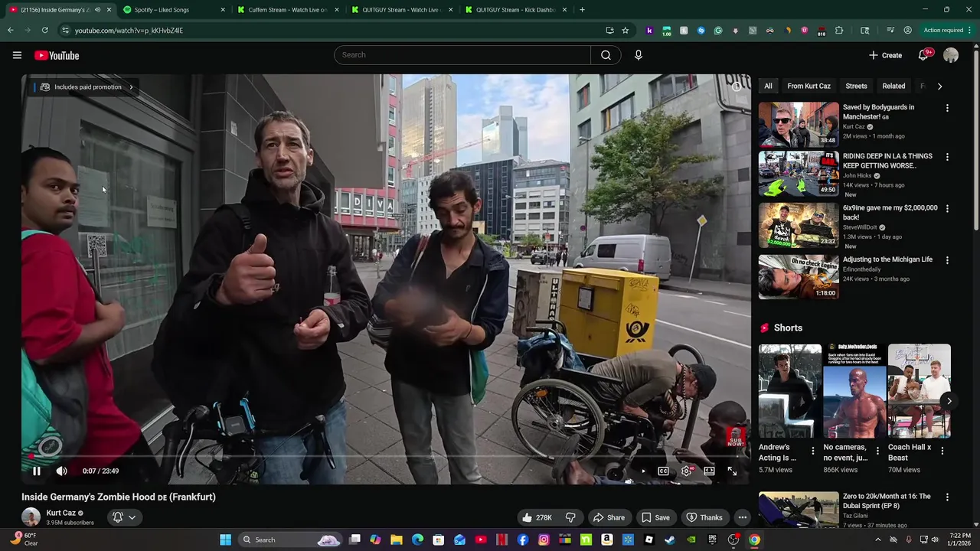The image size is (980, 551).
Task: Bookmark this page with the star
Action: (626, 31)
